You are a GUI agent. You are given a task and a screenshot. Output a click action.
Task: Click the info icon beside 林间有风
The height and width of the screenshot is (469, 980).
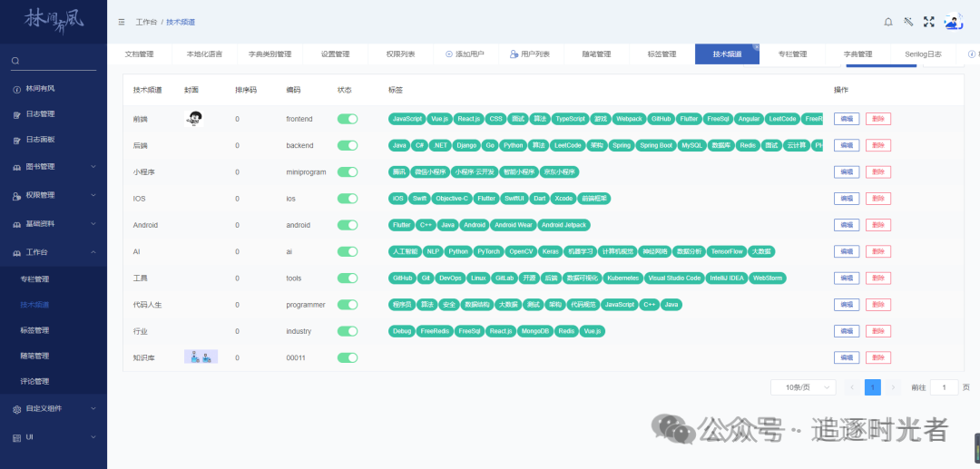pyautogui.click(x=17, y=89)
